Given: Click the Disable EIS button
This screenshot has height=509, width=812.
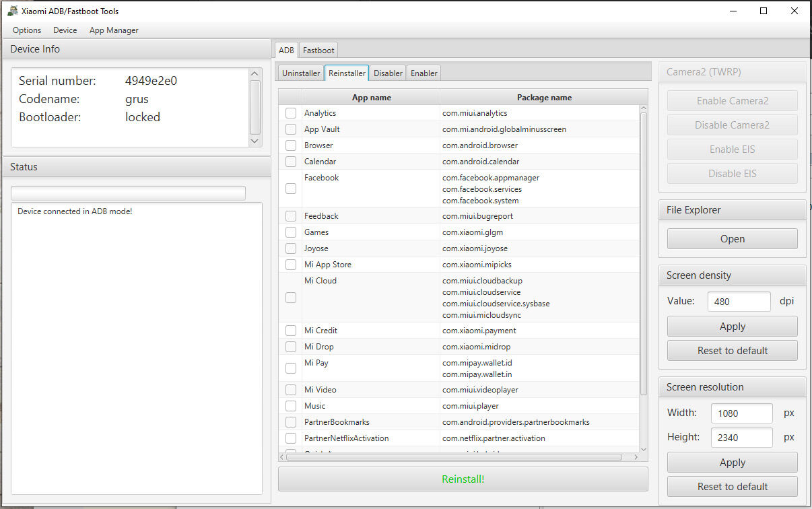Looking at the screenshot, I should 733,174.
